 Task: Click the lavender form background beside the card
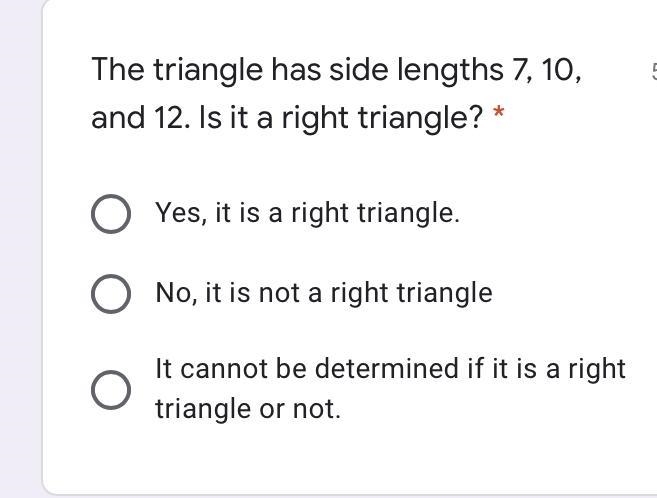click(x=20, y=249)
